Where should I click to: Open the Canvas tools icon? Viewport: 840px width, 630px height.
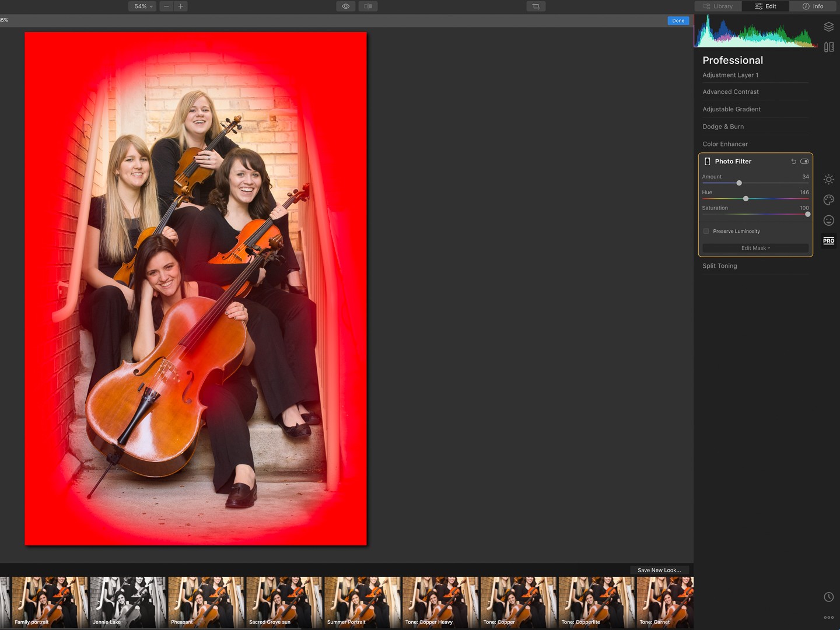click(x=828, y=47)
